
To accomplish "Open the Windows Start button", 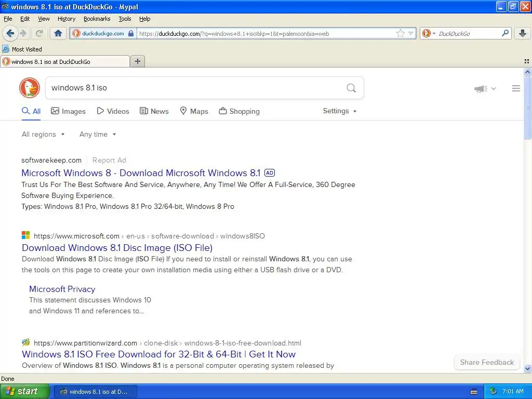I will pos(24,391).
